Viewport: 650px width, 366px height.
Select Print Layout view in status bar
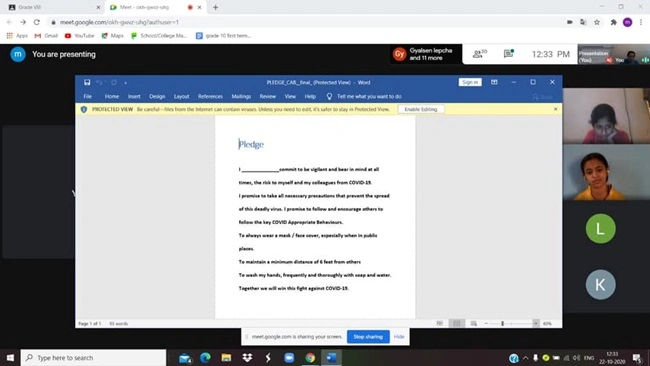(456, 323)
